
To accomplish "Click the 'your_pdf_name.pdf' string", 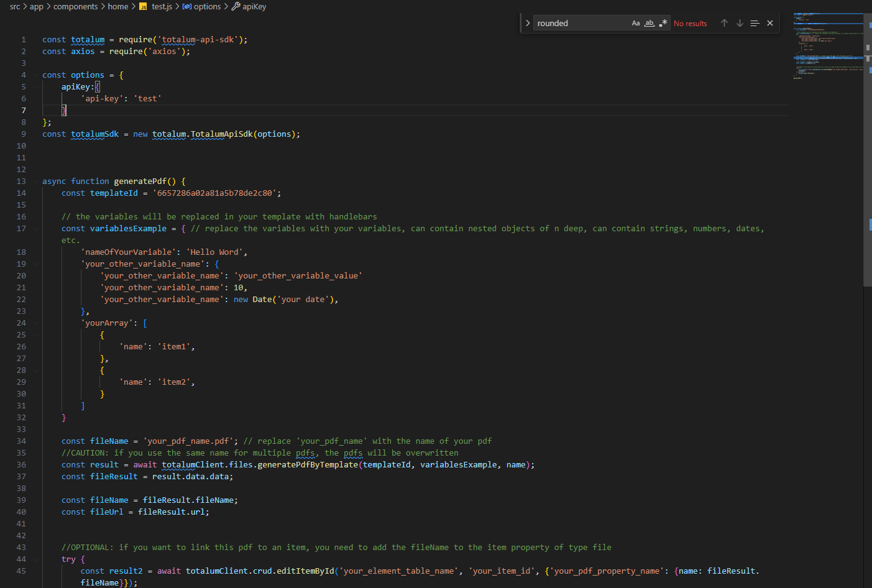I will (x=188, y=441).
